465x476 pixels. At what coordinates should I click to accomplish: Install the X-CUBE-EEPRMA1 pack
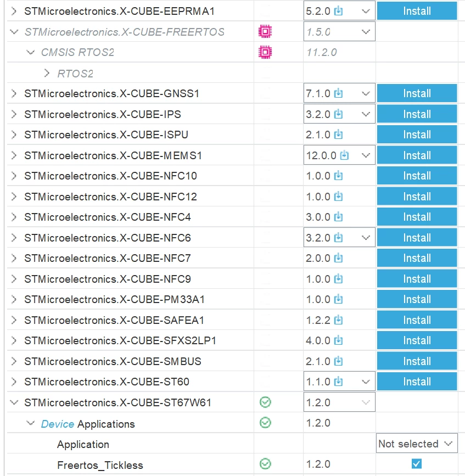pyautogui.click(x=417, y=11)
